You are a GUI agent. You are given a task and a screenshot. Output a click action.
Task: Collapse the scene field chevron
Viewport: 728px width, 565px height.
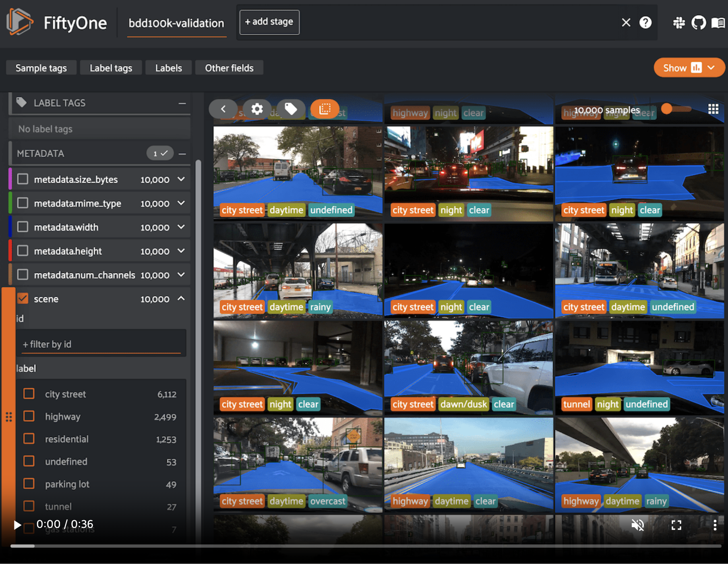181,298
